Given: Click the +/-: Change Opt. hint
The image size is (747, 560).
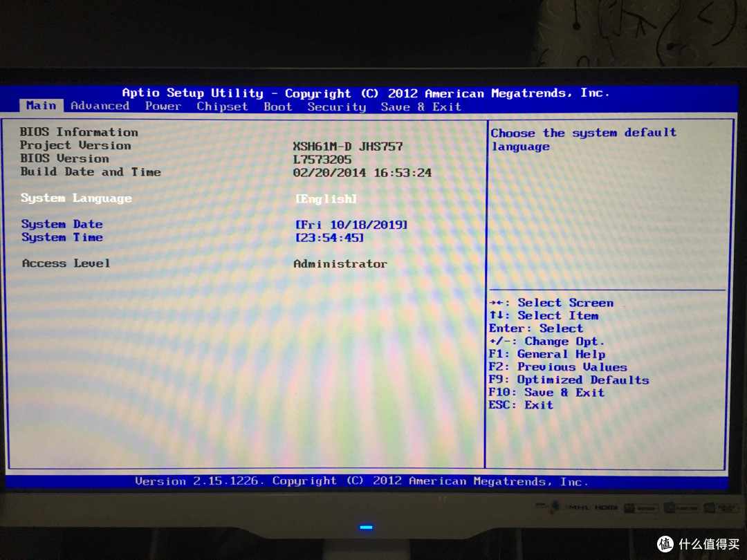Looking at the screenshot, I should tap(546, 342).
